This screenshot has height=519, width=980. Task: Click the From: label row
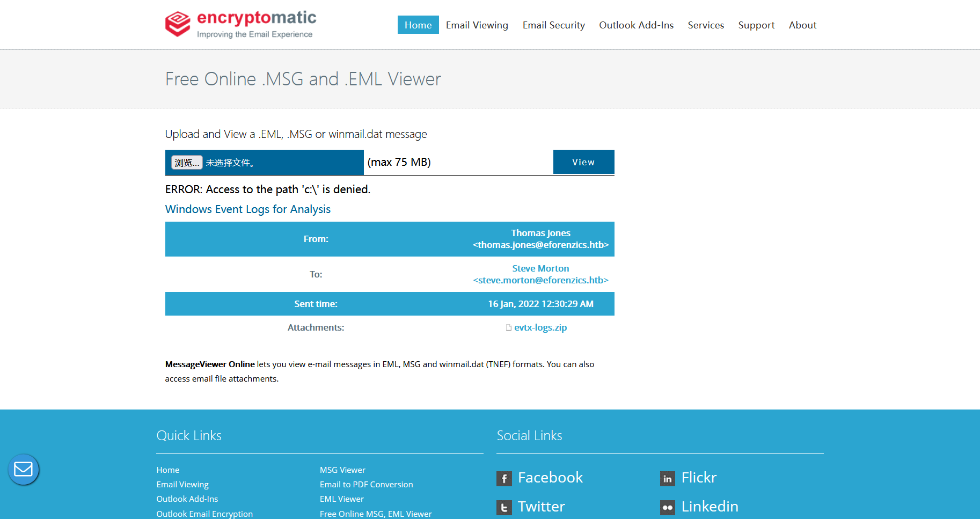[390, 239]
